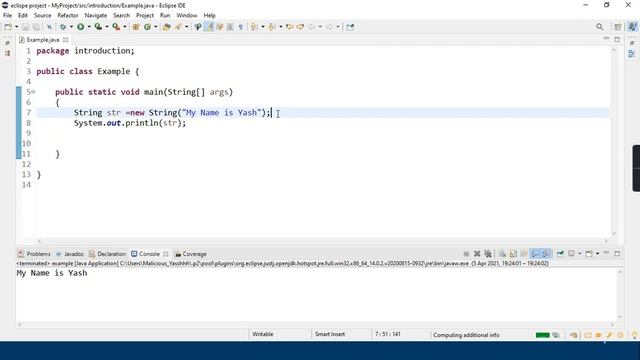This screenshot has height=360, width=640.
Task: Open the Window menu
Action: pos(187,16)
